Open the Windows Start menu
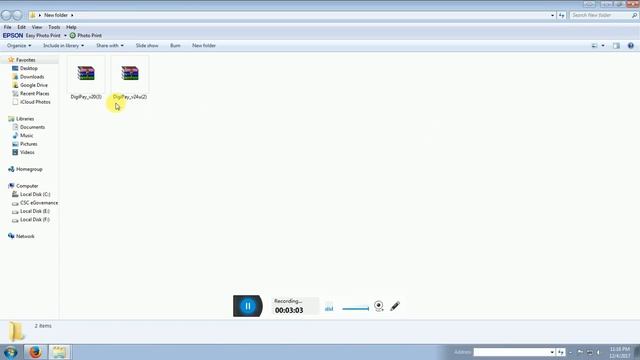 click(11, 352)
